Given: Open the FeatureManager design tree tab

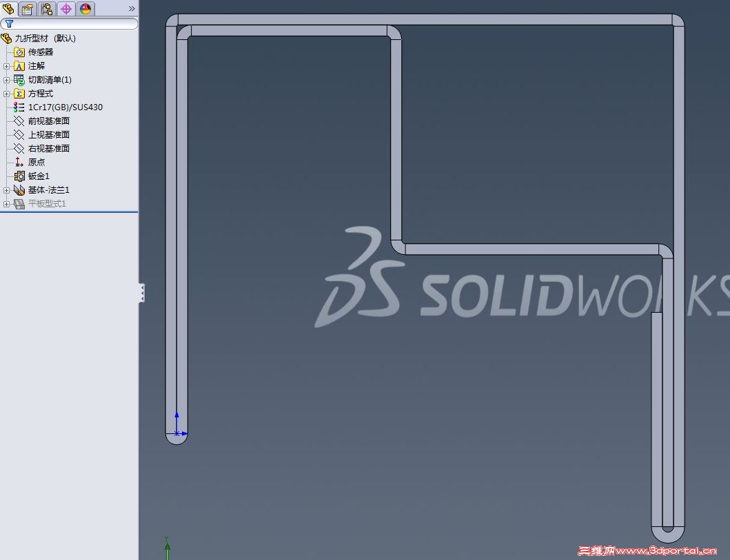Looking at the screenshot, I should click(8, 8).
